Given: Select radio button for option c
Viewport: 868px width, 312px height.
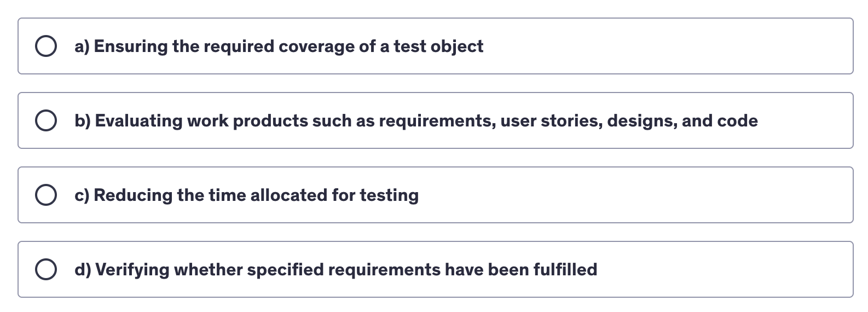Looking at the screenshot, I should [x=46, y=195].
